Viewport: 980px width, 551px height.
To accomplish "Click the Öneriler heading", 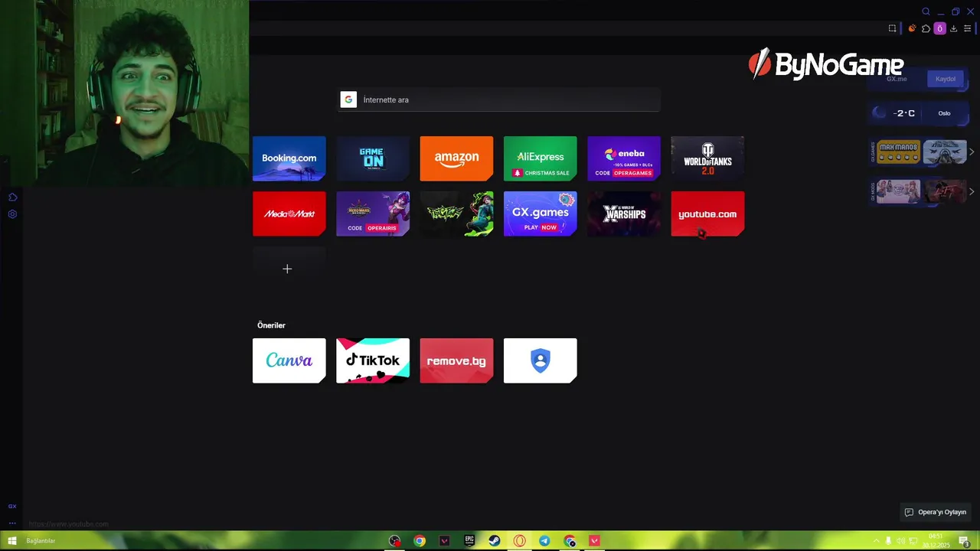I will tap(271, 325).
